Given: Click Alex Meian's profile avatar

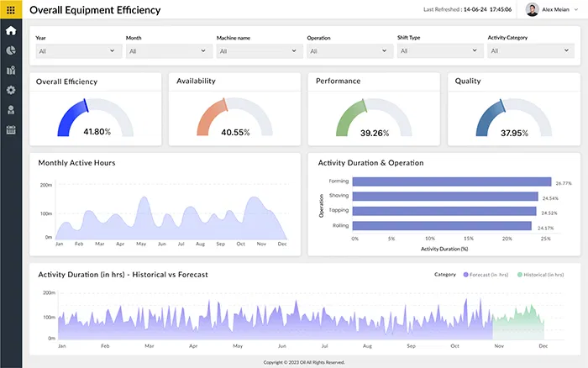Looking at the screenshot, I should coord(532,10).
